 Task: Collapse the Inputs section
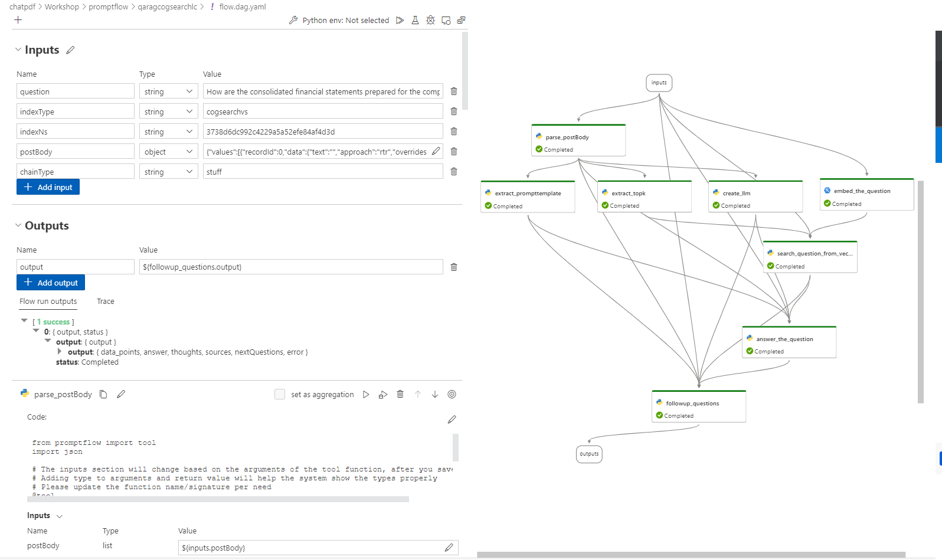click(x=18, y=50)
